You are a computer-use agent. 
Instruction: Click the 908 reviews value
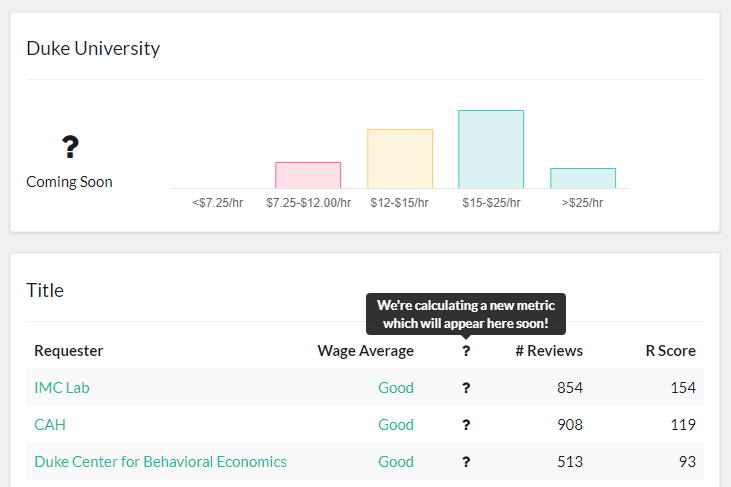(570, 425)
